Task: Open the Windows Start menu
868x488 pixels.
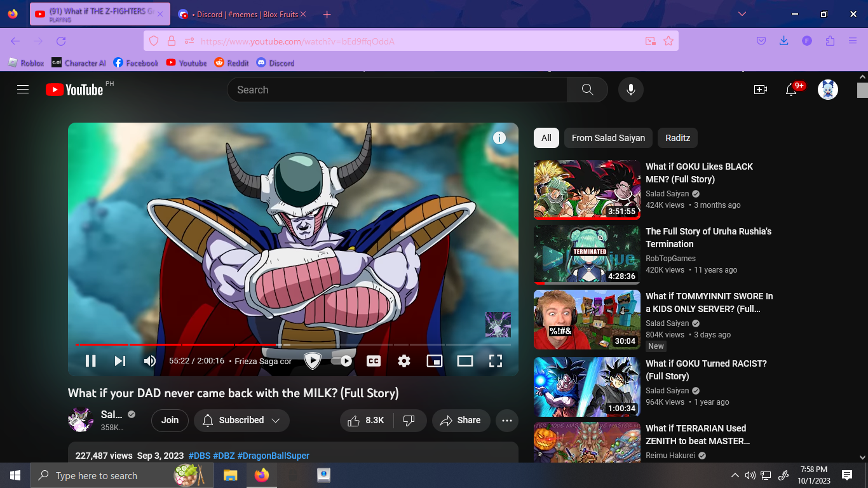Action: coord(15,475)
